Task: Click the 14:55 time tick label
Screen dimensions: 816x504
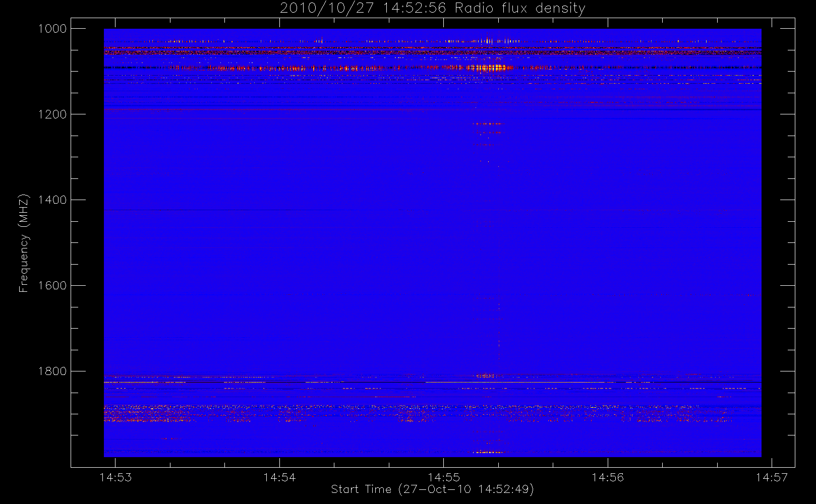Action: point(444,477)
